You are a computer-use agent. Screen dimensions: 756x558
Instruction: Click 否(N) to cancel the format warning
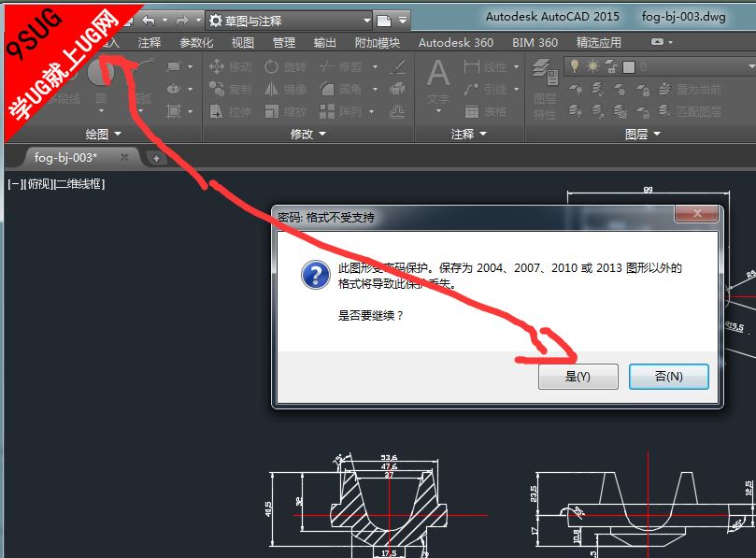(x=669, y=376)
